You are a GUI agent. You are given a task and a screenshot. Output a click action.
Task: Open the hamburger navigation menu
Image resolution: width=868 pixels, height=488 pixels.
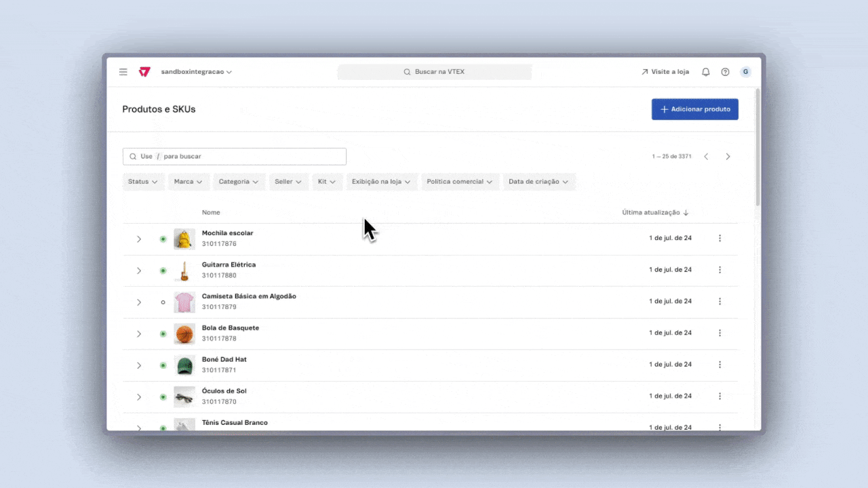click(123, 72)
